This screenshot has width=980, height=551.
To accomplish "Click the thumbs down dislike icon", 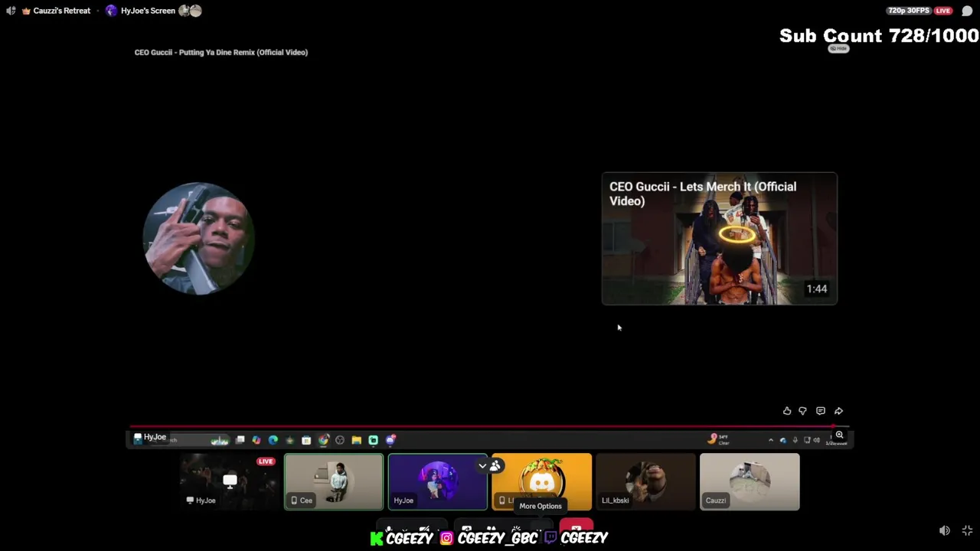I will click(x=802, y=411).
